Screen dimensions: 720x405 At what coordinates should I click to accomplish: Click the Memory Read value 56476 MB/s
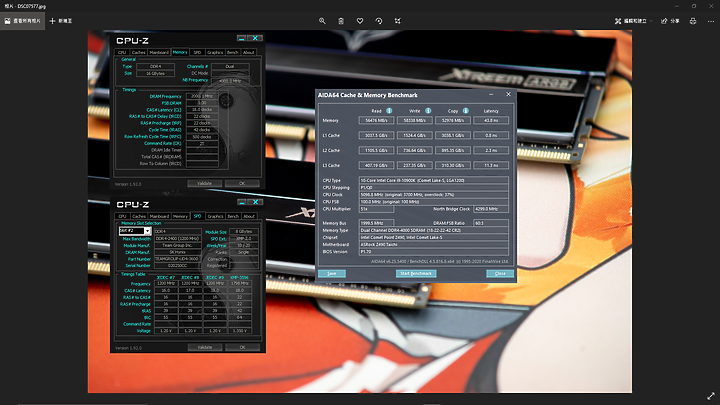pos(376,120)
